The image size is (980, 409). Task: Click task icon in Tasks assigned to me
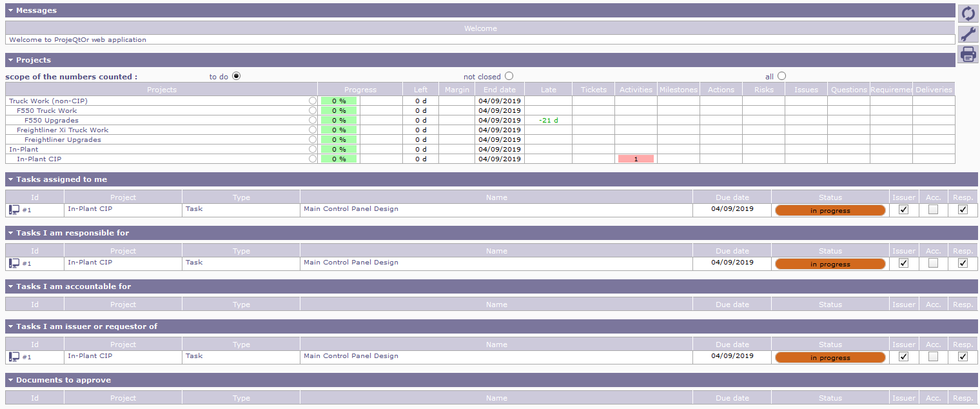coord(14,210)
